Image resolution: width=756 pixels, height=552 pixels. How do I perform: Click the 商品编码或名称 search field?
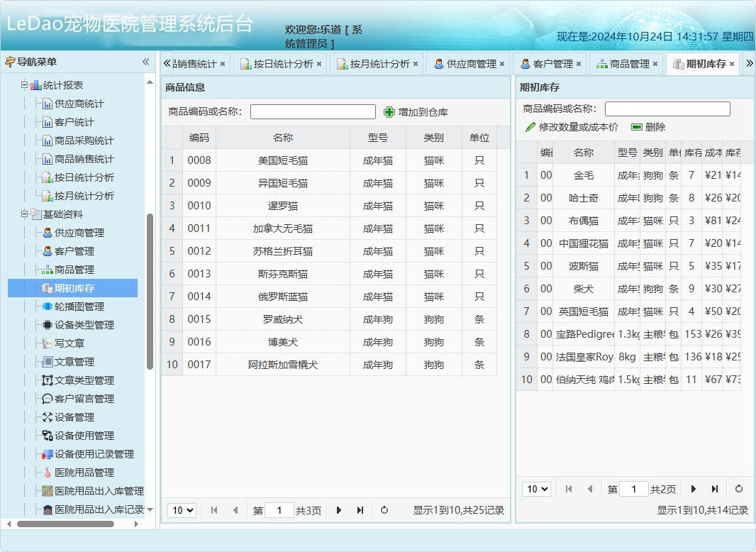click(x=312, y=111)
